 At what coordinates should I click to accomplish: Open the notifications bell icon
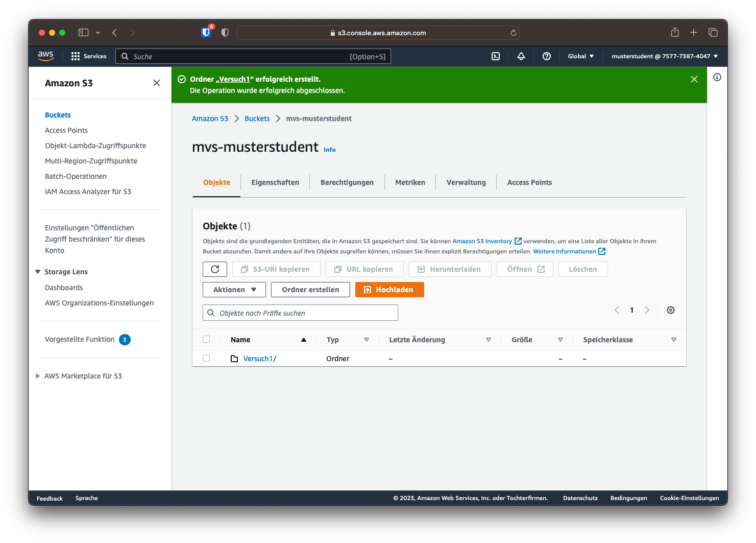[521, 56]
